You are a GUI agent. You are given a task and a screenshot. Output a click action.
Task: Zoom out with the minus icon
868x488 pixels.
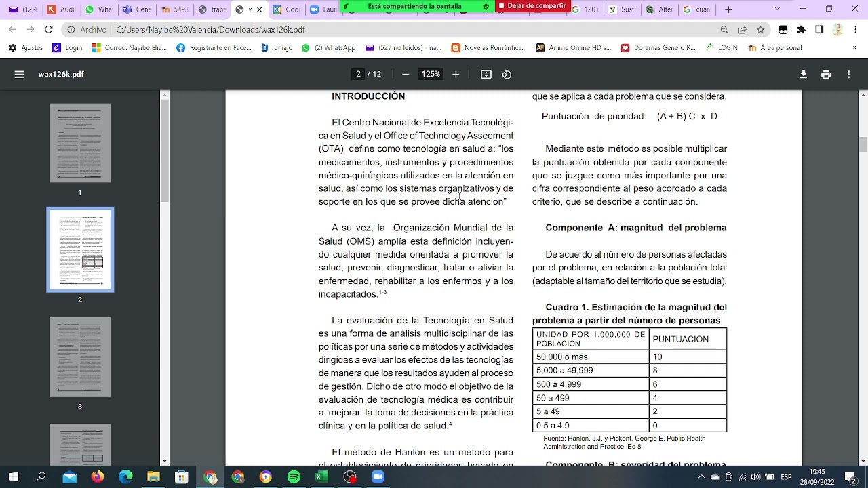tap(406, 75)
